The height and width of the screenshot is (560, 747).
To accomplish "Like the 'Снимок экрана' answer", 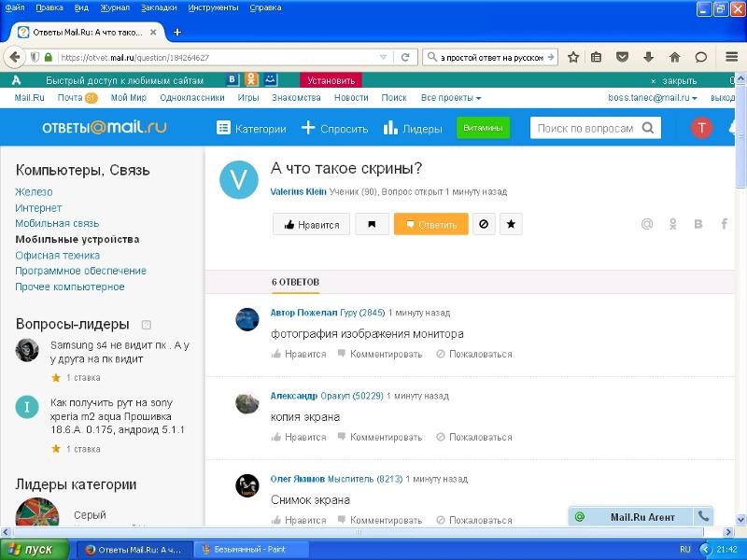I will 299,520.
